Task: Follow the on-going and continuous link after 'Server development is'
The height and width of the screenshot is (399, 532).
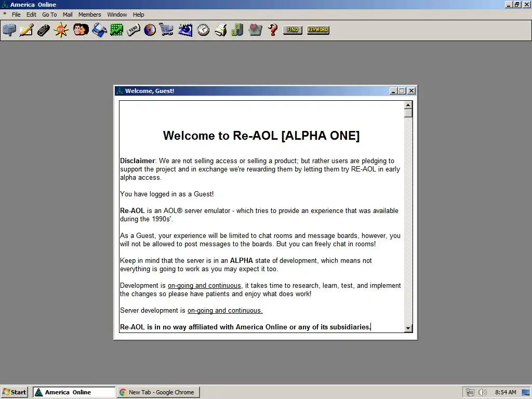Action: click(x=225, y=311)
